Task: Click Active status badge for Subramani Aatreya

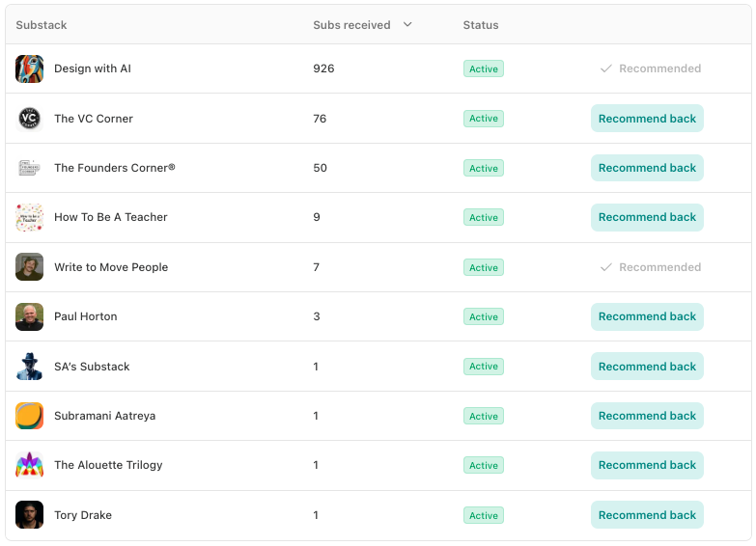Action: [483, 416]
